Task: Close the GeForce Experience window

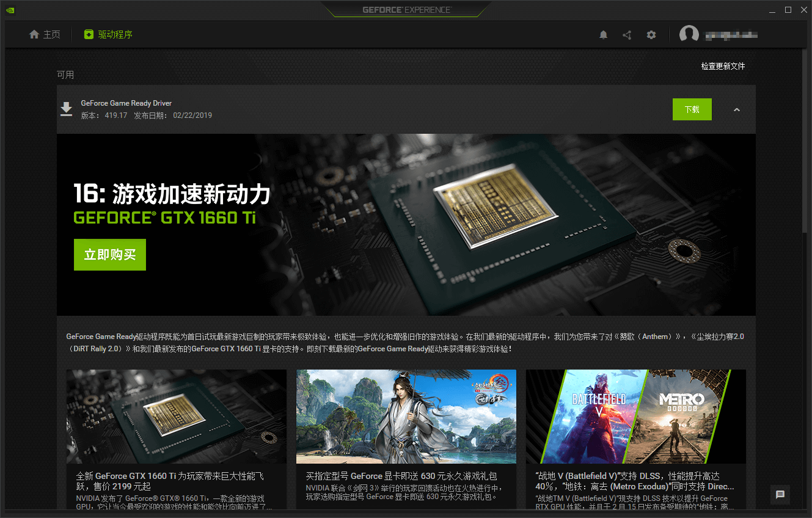Action: (x=803, y=10)
